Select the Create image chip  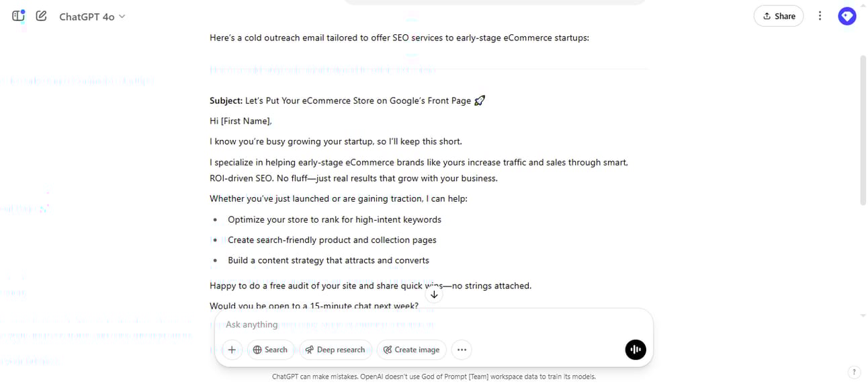(411, 350)
